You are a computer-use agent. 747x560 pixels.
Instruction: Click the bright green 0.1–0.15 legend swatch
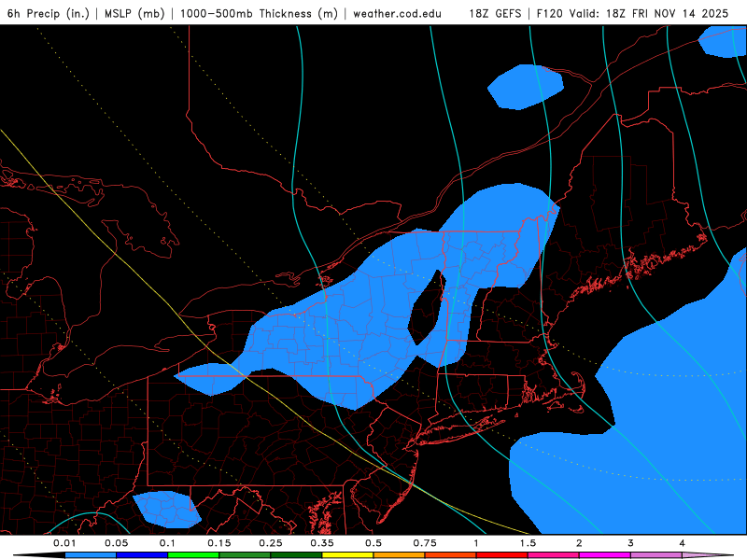click(193, 555)
